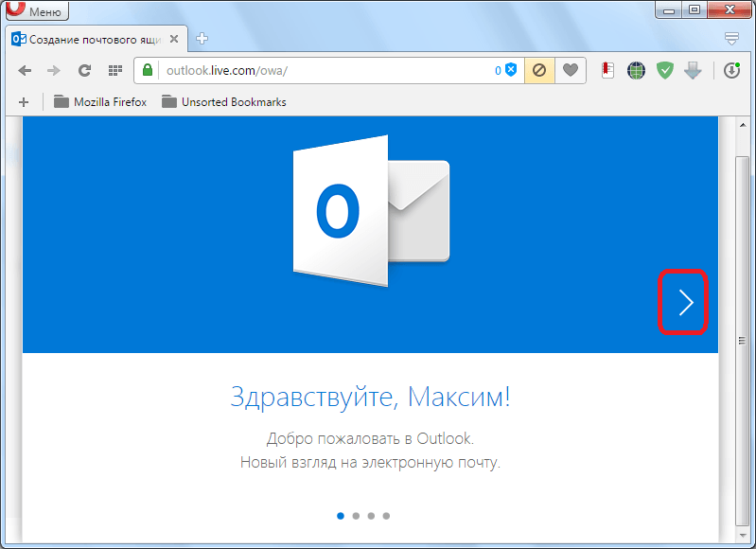
Task: Click the green padlock security icon
Action: [x=148, y=70]
